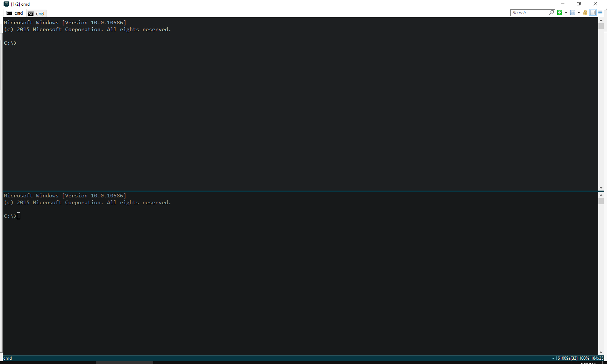Expand the new console dropdown arrow

[x=566, y=13]
